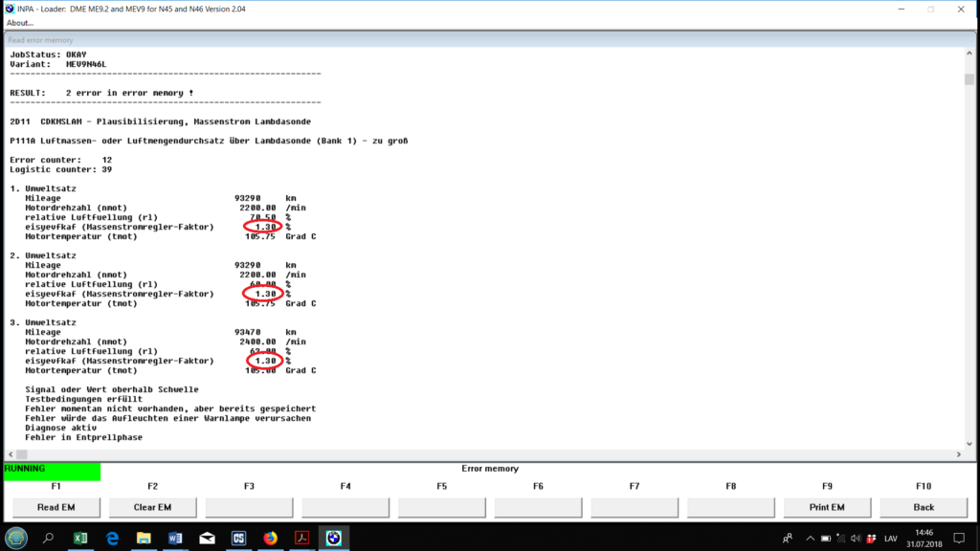The image size is (980, 551).
Task: Click the Print EM button
Action: point(827,507)
